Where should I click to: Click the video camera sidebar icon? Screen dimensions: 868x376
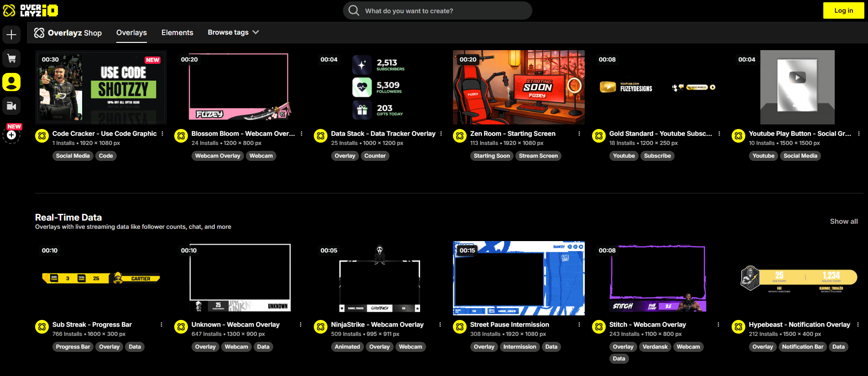point(11,106)
